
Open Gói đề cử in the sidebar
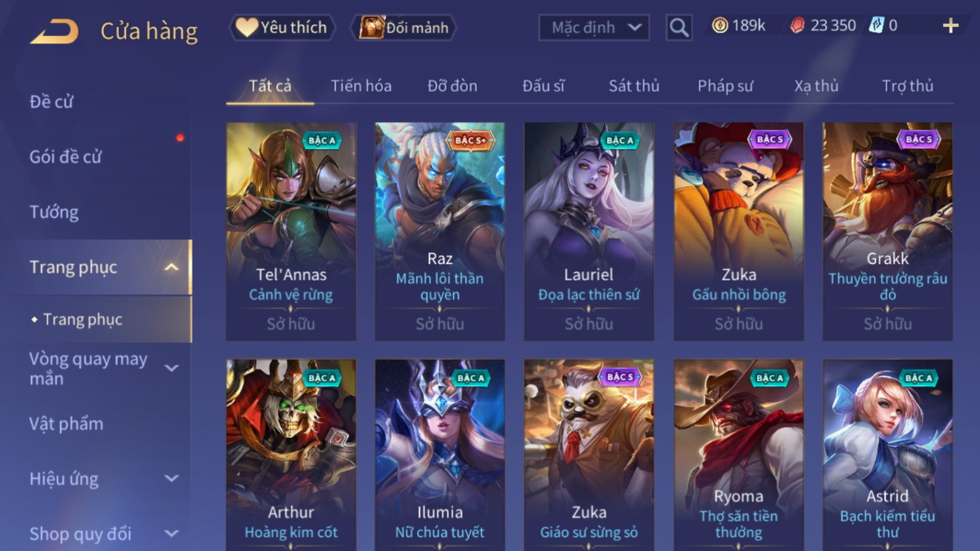[65, 157]
